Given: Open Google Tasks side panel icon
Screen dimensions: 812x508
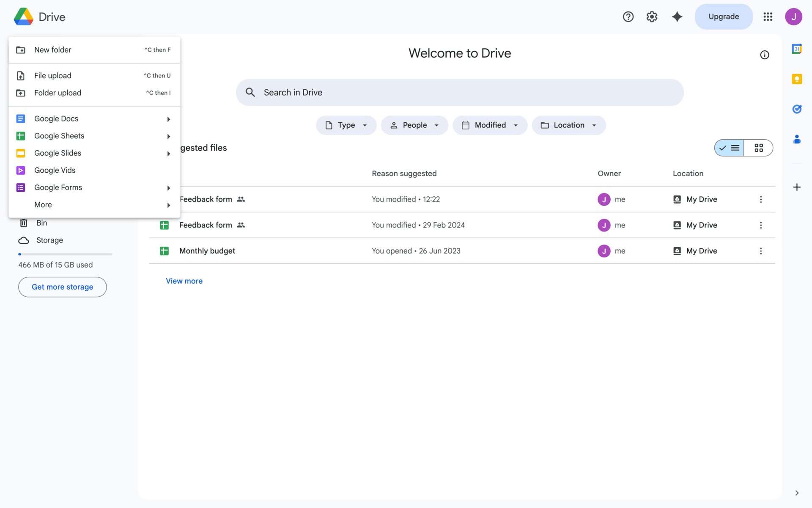Looking at the screenshot, I should 797,109.
